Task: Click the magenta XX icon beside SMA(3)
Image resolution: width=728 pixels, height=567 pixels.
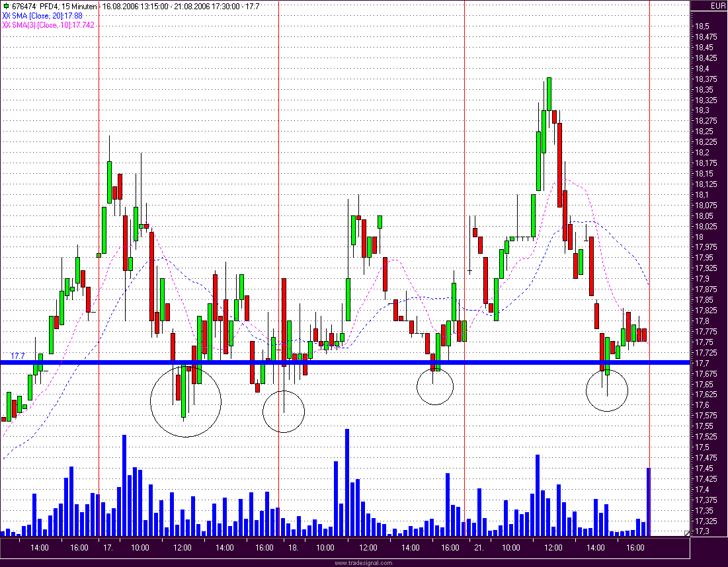Action: click(6, 25)
